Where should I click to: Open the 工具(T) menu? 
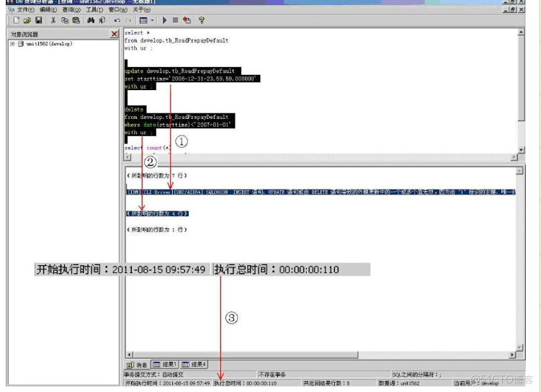tap(94, 9)
